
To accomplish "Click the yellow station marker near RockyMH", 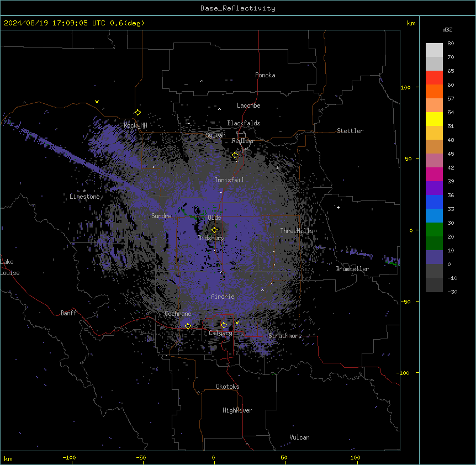I will 137,112.
